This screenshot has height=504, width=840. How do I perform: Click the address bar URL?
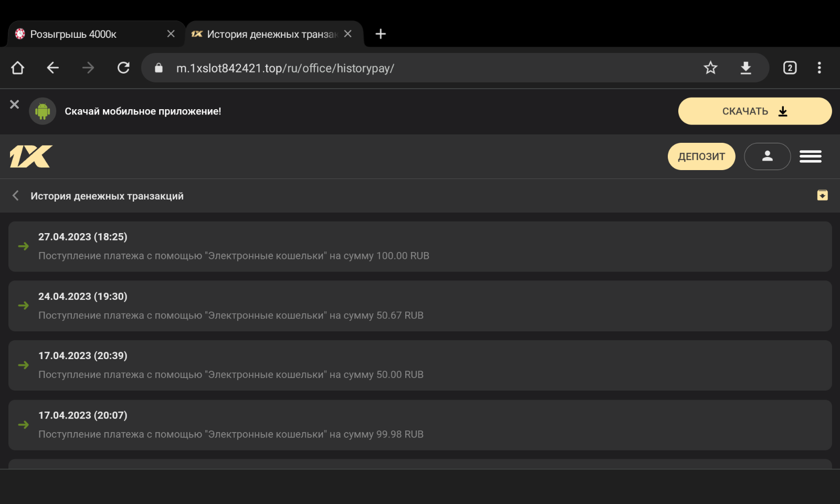click(285, 68)
